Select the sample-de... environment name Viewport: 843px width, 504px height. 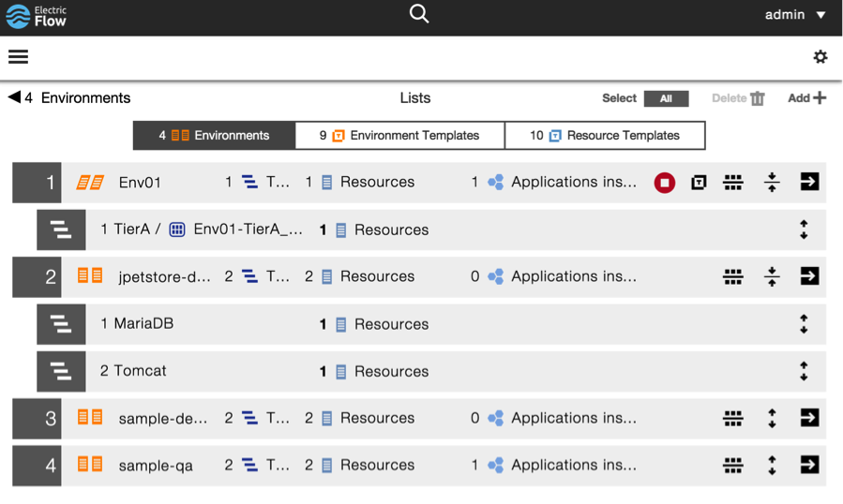tap(163, 418)
